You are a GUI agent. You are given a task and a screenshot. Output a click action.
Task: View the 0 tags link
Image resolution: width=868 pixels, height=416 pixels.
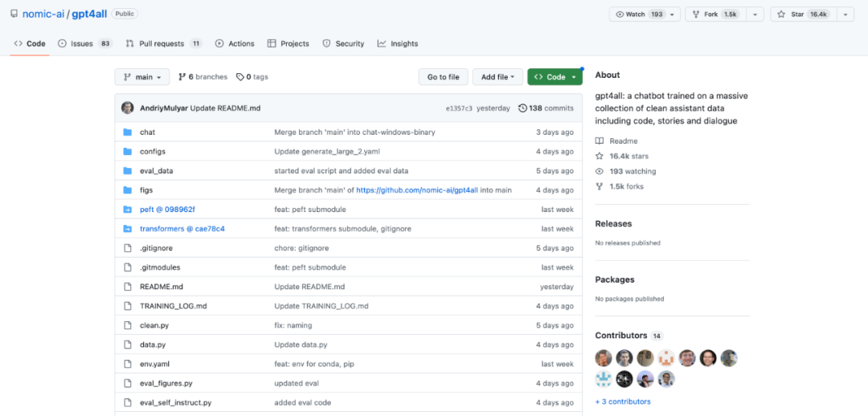[x=252, y=77]
